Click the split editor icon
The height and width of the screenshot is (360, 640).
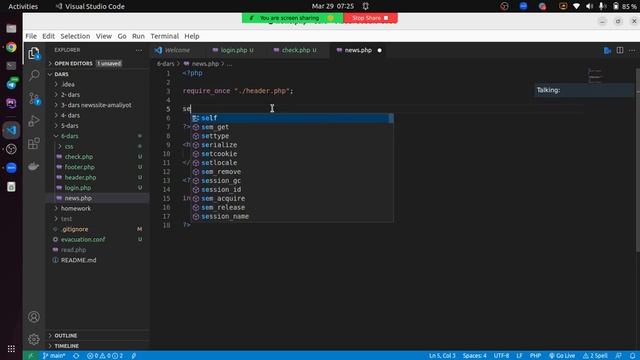620,50
